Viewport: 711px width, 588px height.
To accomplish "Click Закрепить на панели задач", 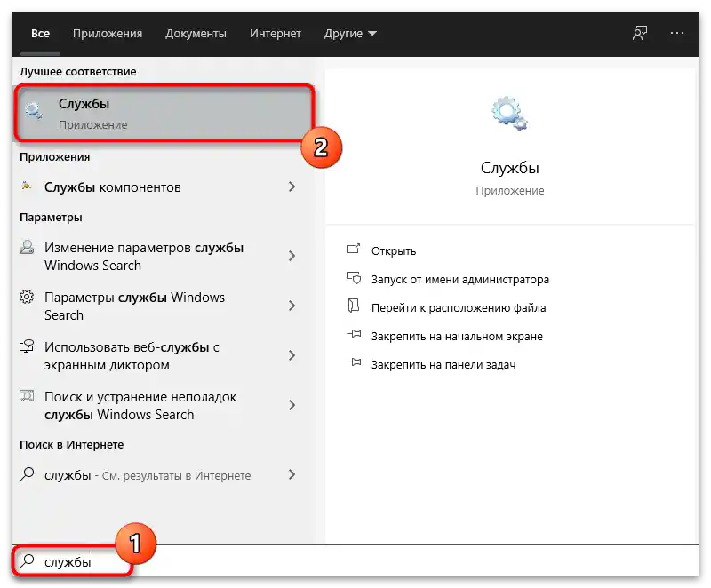I will click(443, 365).
